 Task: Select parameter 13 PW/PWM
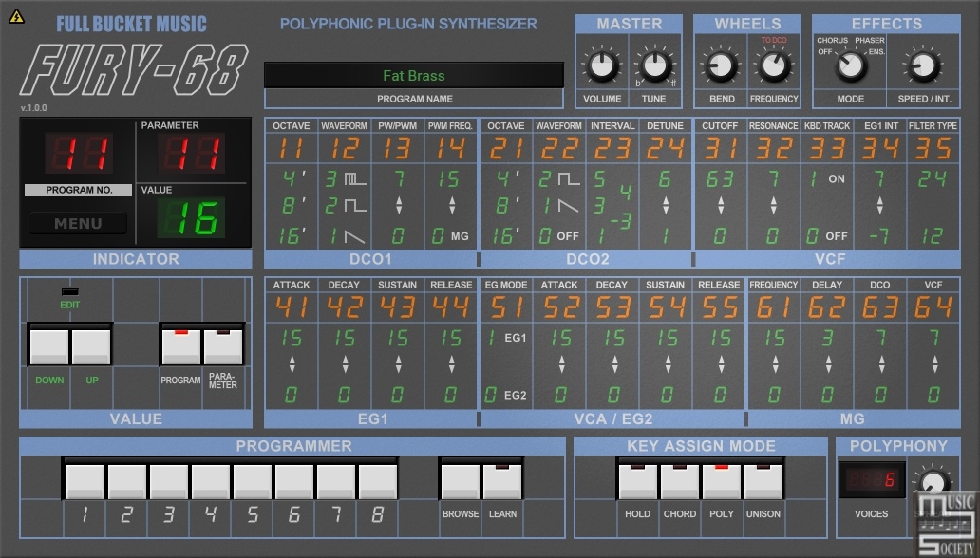pyautogui.click(x=397, y=149)
